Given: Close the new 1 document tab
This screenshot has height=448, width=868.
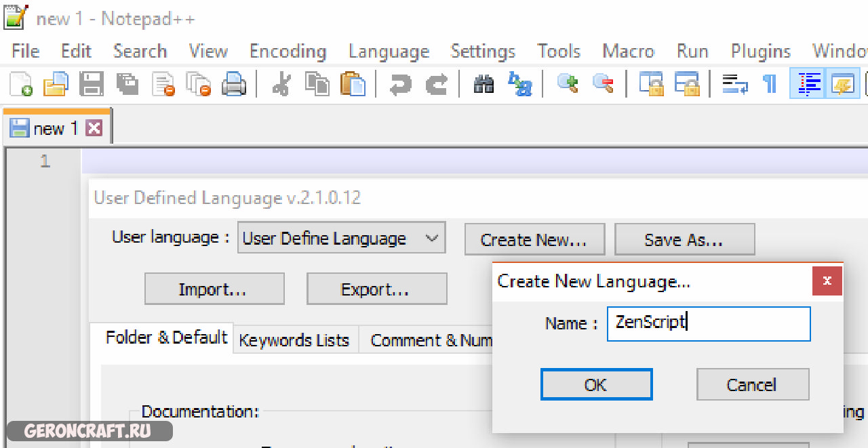Looking at the screenshot, I should (94, 128).
